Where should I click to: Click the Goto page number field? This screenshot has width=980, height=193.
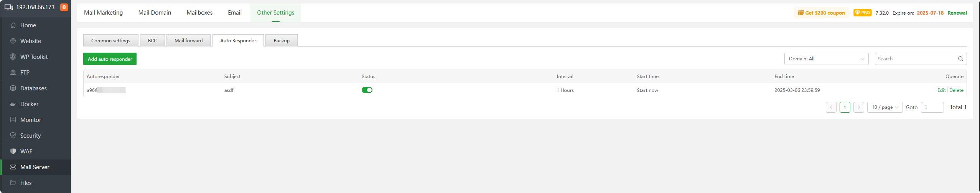[x=932, y=107]
